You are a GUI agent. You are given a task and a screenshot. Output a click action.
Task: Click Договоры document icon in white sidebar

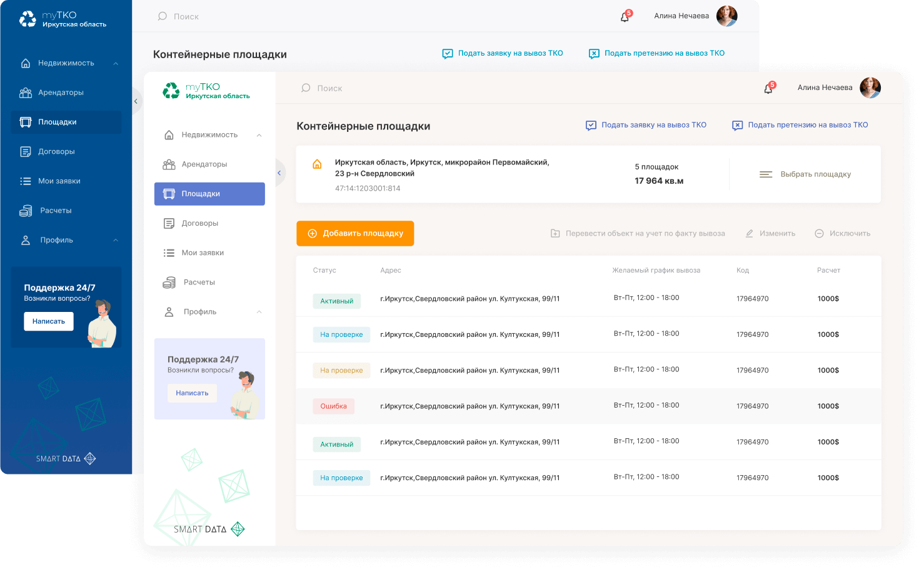[x=169, y=223]
